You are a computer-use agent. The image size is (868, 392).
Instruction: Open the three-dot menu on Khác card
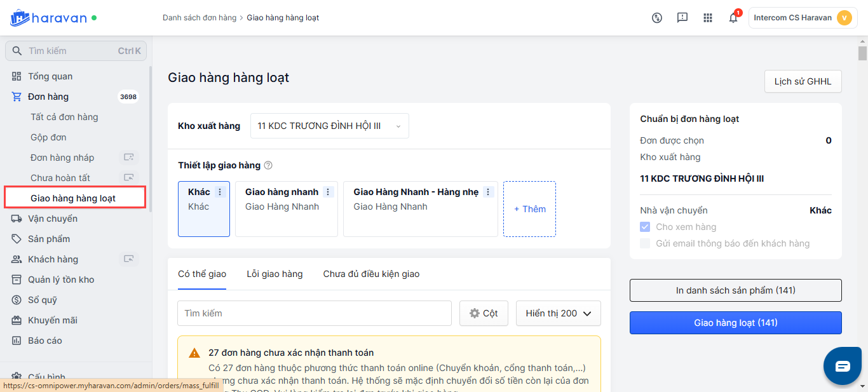coord(220,192)
